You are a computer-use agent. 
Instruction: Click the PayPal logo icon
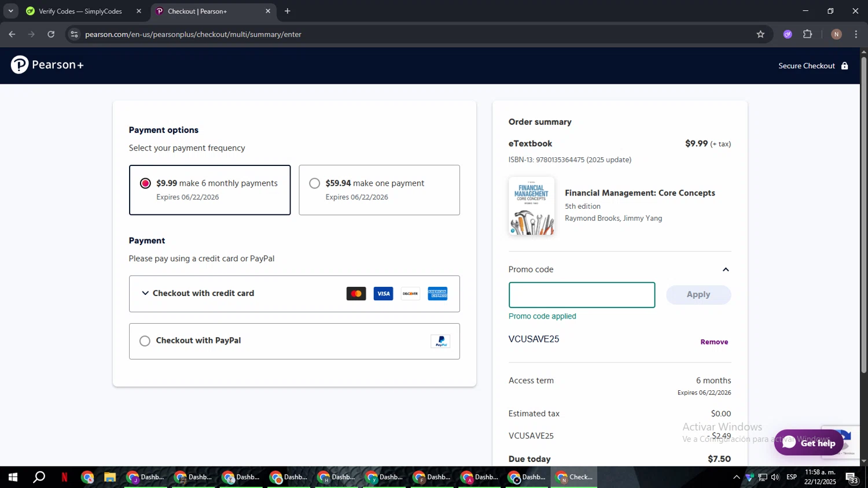tap(440, 341)
